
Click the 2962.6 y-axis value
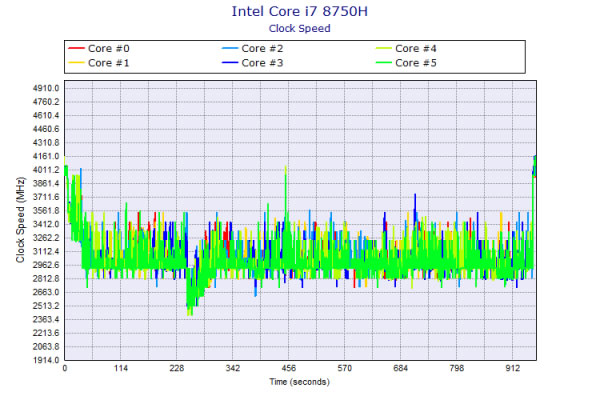pyautogui.click(x=46, y=265)
